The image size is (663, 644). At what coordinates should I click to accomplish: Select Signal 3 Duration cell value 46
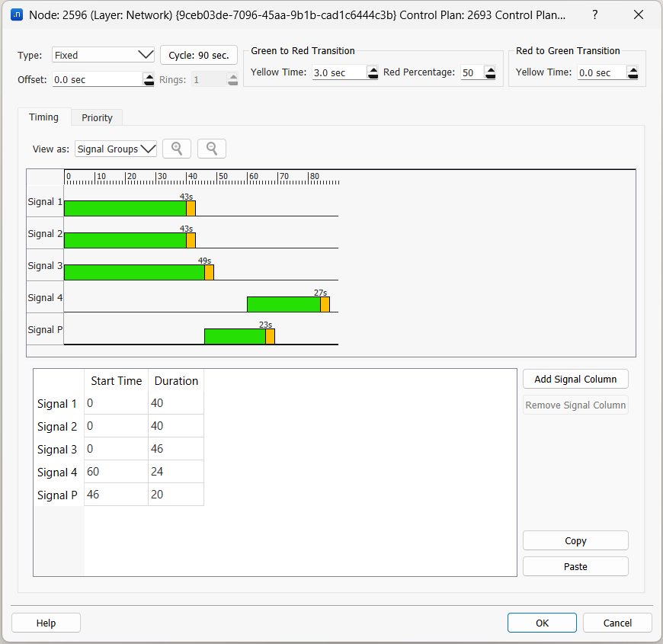click(x=175, y=449)
